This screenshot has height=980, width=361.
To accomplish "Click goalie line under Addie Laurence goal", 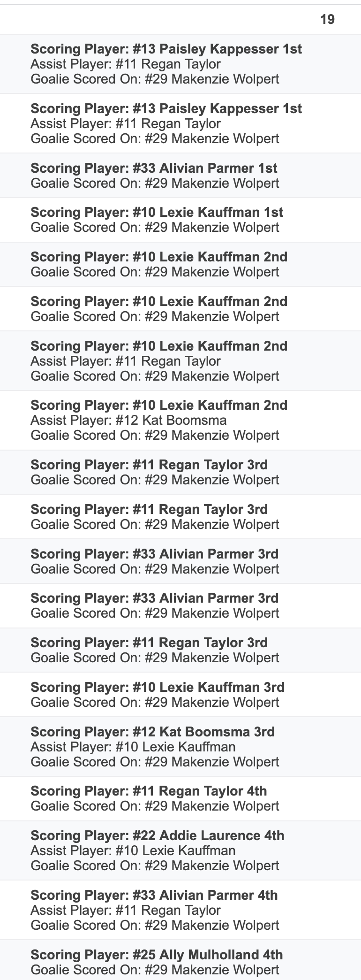I will pyautogui.click(x=155, y=865).
